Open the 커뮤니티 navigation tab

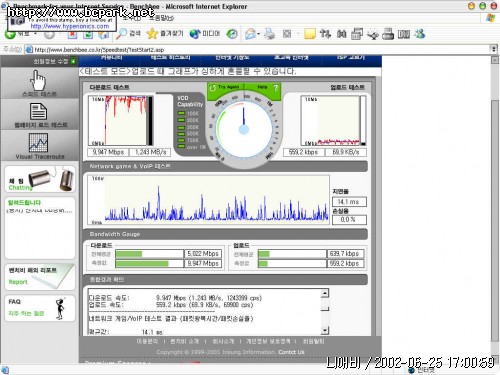coord(112,57)
